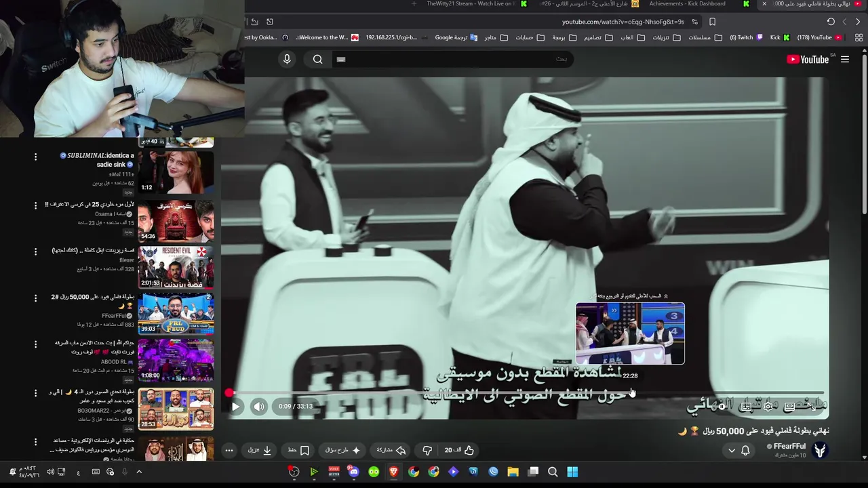Click the on-screen keyboard icon in search box
This screenshot has height=488, width=868.
341,60
